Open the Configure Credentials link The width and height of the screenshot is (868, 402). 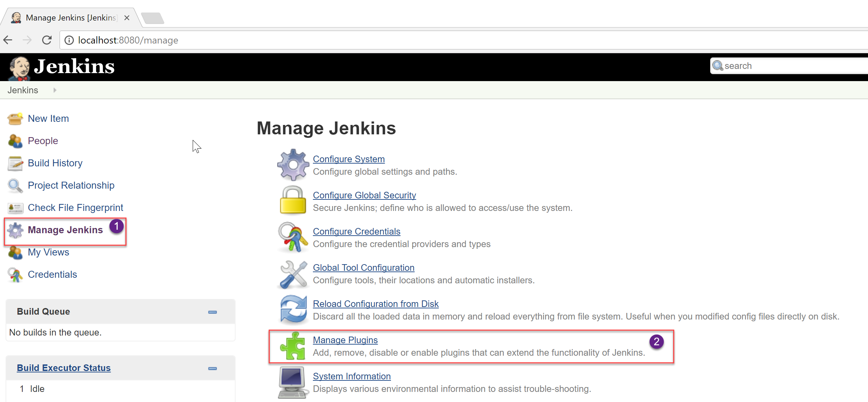(356, 231)
